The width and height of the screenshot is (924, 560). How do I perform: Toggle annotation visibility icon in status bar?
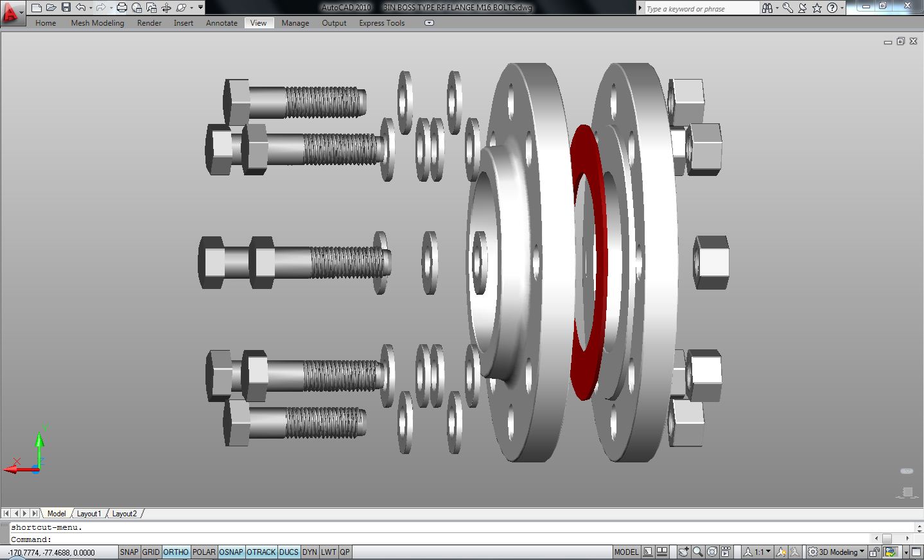781,552
